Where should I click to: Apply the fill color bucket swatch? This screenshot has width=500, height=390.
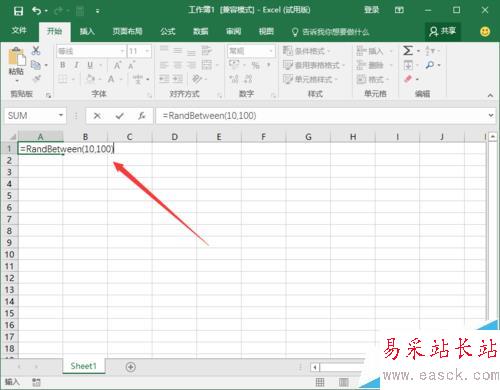click(x=90, y=79)
